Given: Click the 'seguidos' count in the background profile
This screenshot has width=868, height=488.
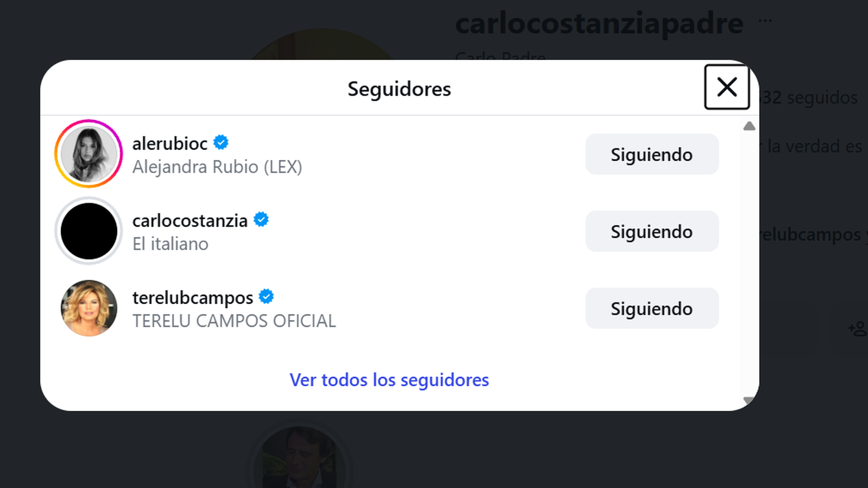Looking at the screenshot, I should (814, 98).
